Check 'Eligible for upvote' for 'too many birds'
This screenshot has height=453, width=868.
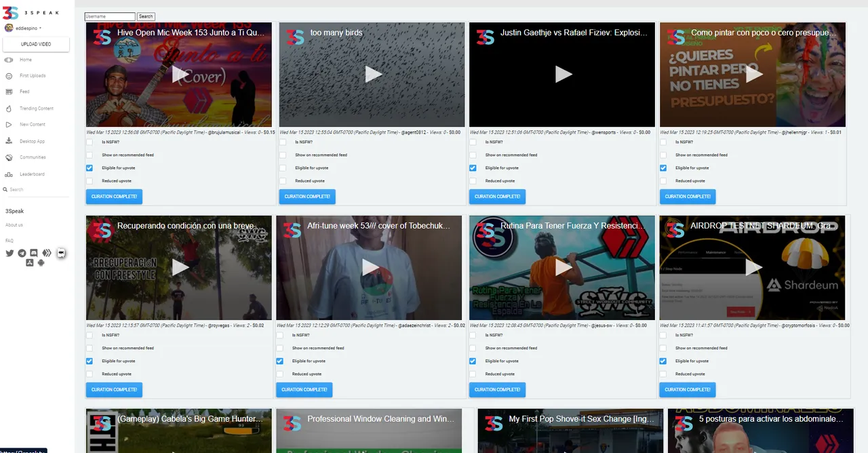coord(282,168)
